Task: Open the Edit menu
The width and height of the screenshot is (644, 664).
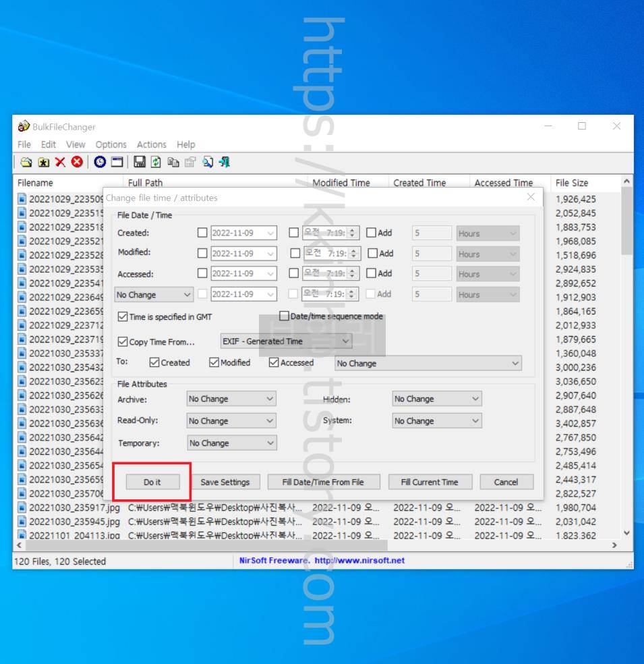Action: 49,145
